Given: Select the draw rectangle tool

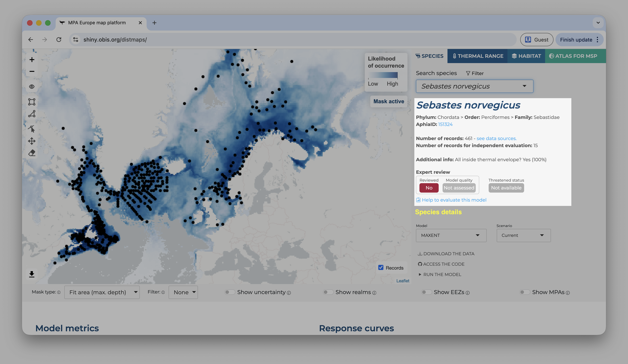Looking at the screenshot, I should pos(32,102).
